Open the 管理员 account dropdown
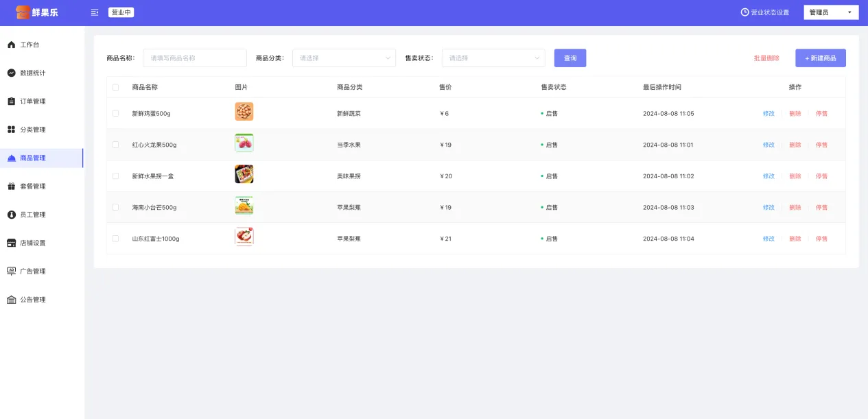This screenshot has width=868, height=419. (831, 12)
